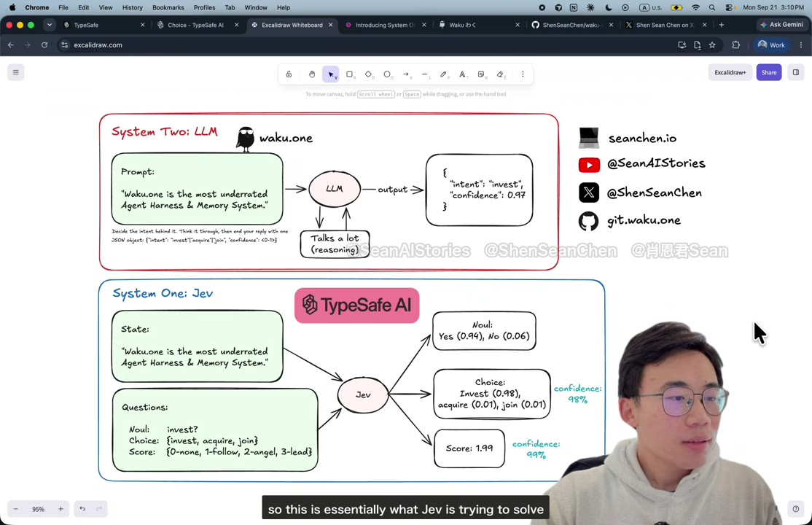Image resolution: width=812 pixels, height=525 pixels.
Task: Click the Excalidraw+ button
Action: coord(730,73)
